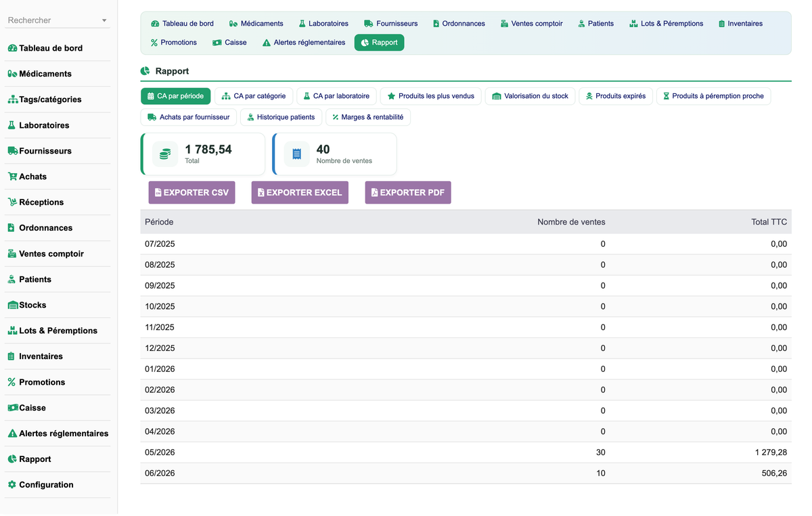Click the 07/2025 period cell
The width and height of the screenshot is (812, 516).
160,244
